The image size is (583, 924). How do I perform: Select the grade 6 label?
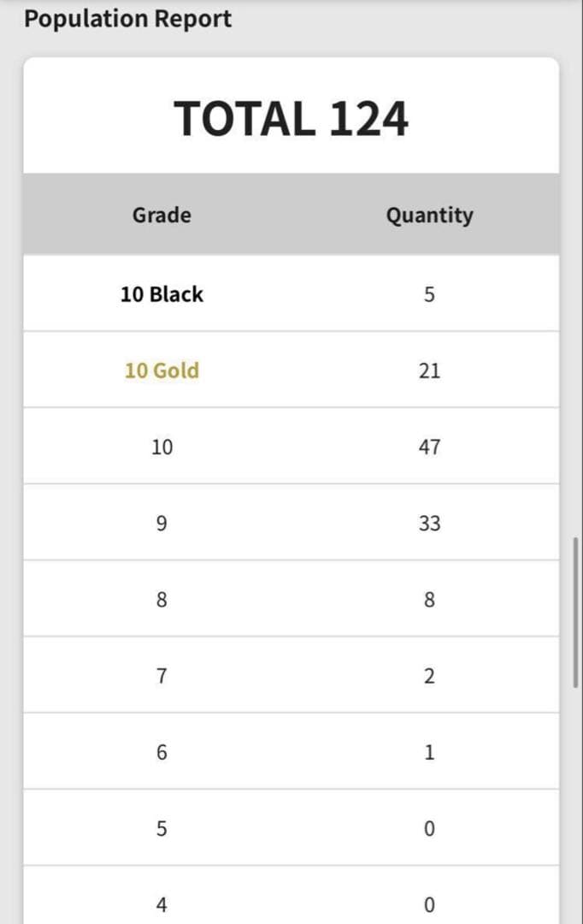(x=162, y=752)
